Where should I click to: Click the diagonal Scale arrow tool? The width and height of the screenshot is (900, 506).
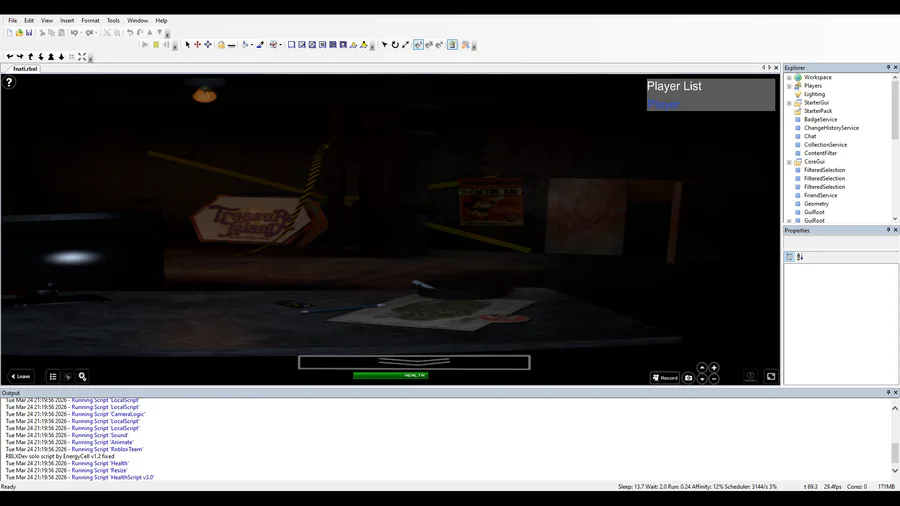point(405,45)
